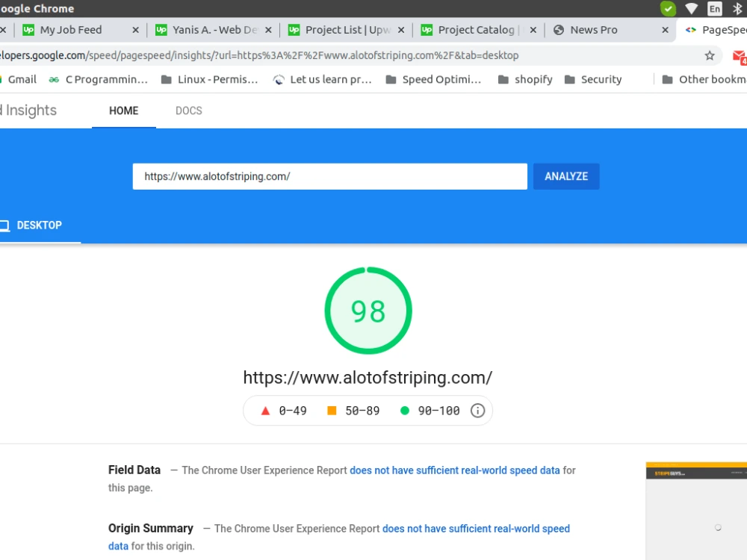Click the red triangle 0-49 legend icon

(x=265, y=411)
